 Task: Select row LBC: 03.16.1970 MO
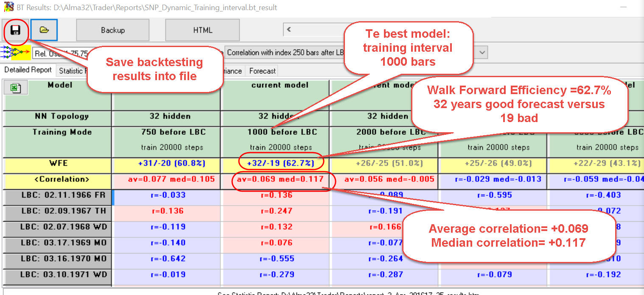click(x=57, y=259)
